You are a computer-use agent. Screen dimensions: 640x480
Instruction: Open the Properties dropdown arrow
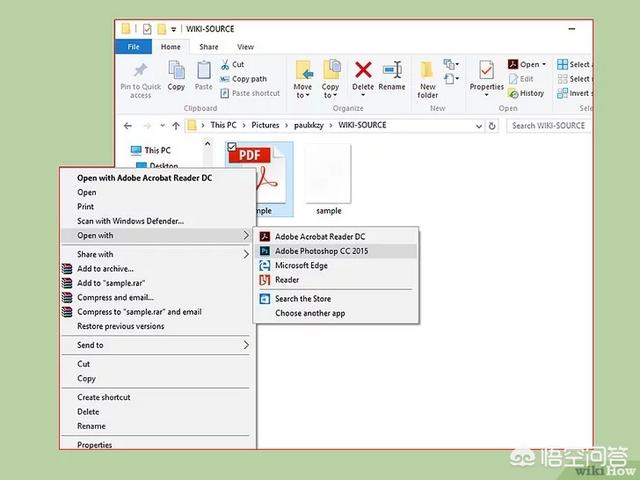(486, 96)
